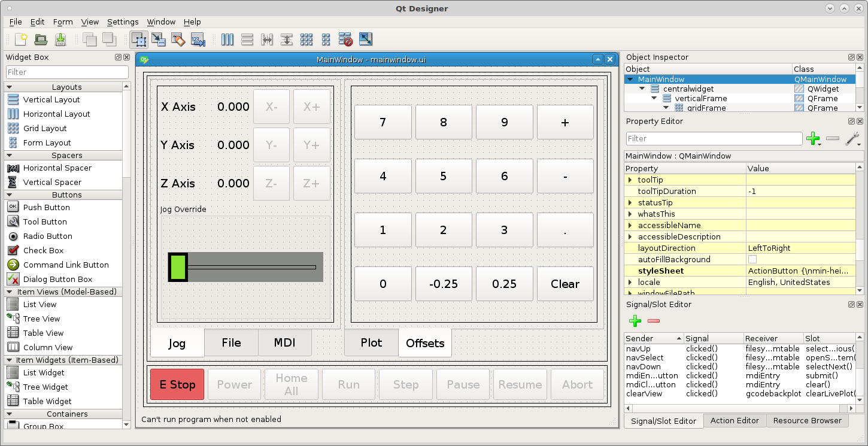Image resolution: width=868 pixels, height=446 pixels.
Task: Select Tool Button in Widget Box
Action: click(x=45, y=222)
